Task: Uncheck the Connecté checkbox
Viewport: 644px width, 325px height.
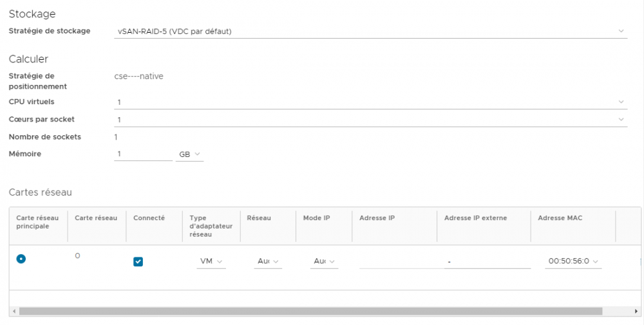Action: 138,262
